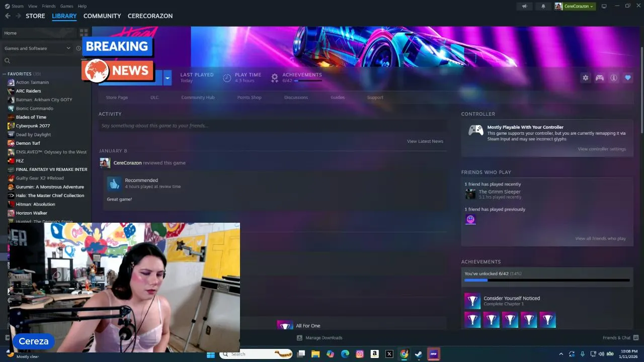The height and width of the screenshot is (362, 644).
Task: Open Friends & Chat icon
Action: point(636,338)
